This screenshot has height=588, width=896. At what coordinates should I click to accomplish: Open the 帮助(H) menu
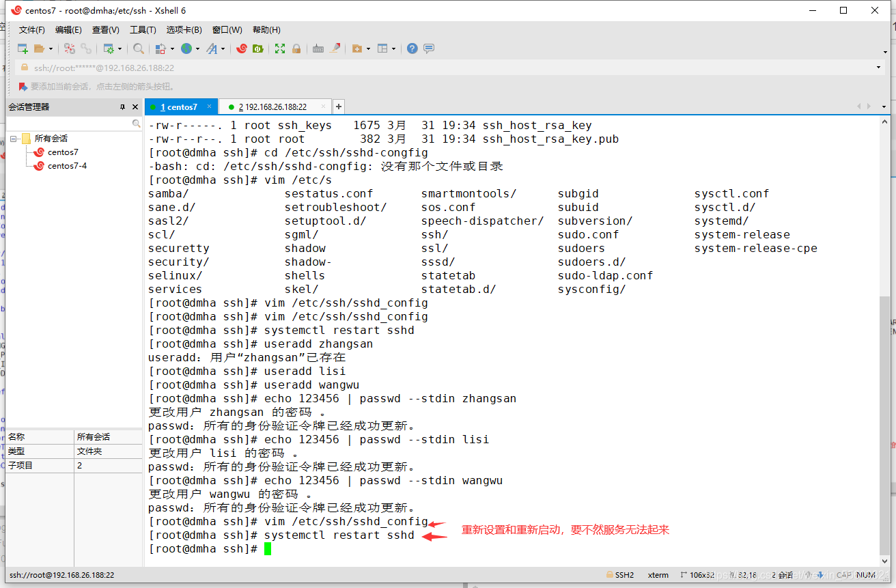click(266, 30)
